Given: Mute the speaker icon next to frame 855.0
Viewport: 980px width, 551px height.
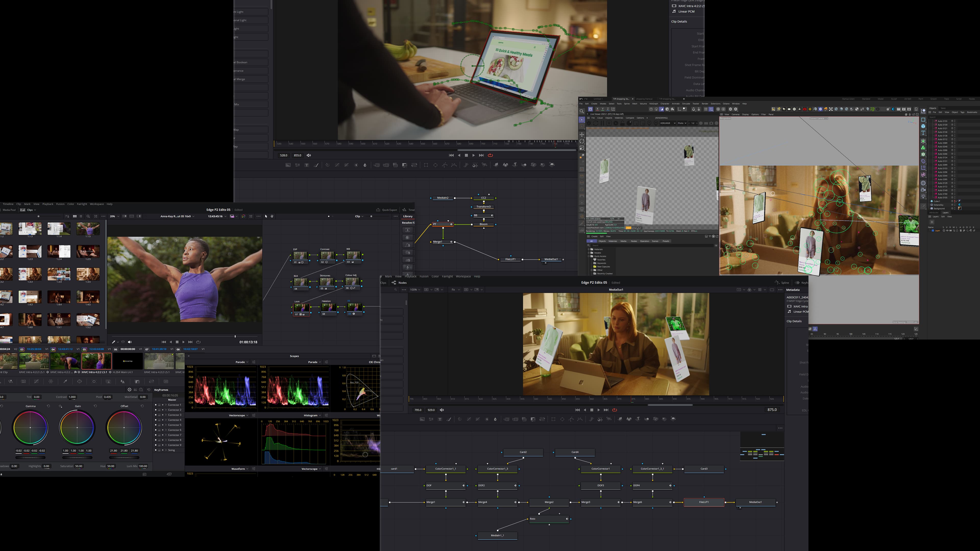Looking at the screenshot, I should [309, 155].
